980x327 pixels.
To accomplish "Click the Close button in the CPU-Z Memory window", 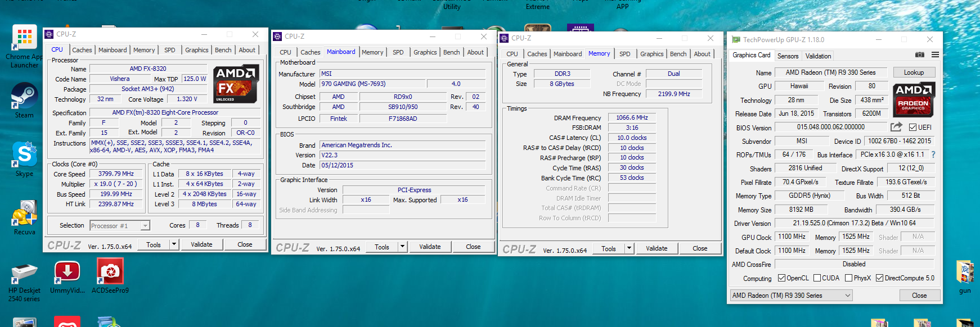I will [700, 248].
